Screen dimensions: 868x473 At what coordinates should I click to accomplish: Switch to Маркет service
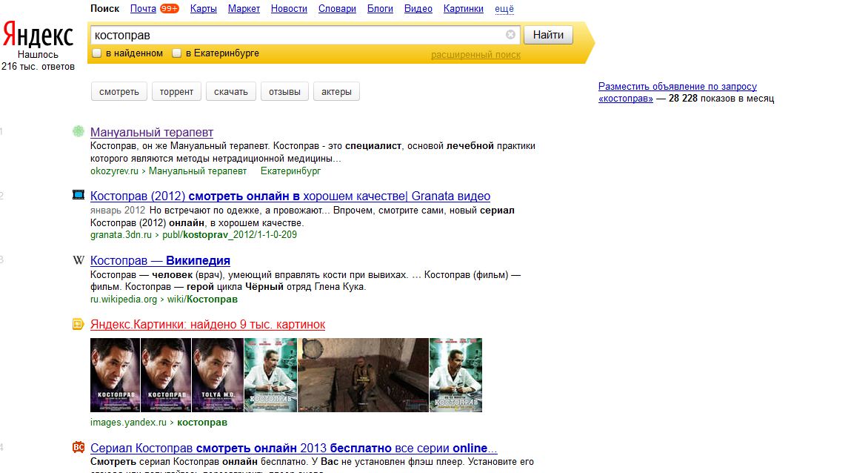click(x=244, y=9)
